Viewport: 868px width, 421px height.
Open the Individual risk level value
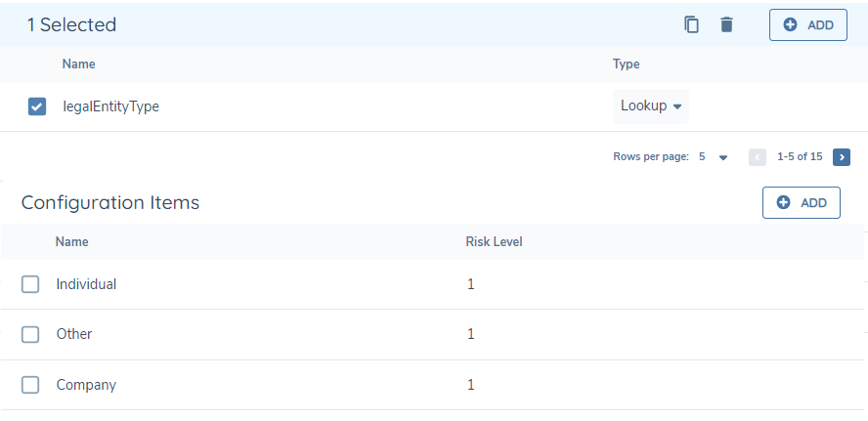(470, 284)
